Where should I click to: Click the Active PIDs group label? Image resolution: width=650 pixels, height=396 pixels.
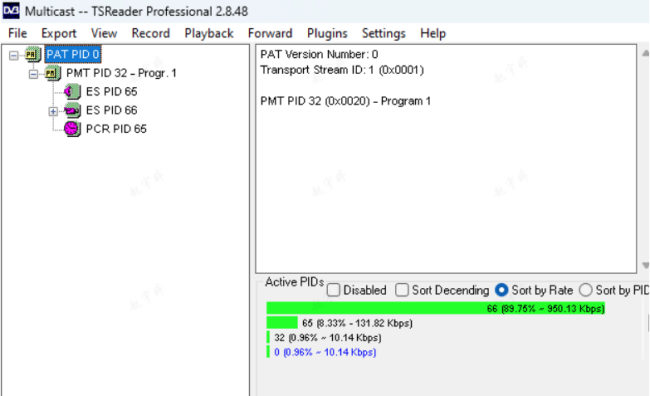tap(294, 282)
